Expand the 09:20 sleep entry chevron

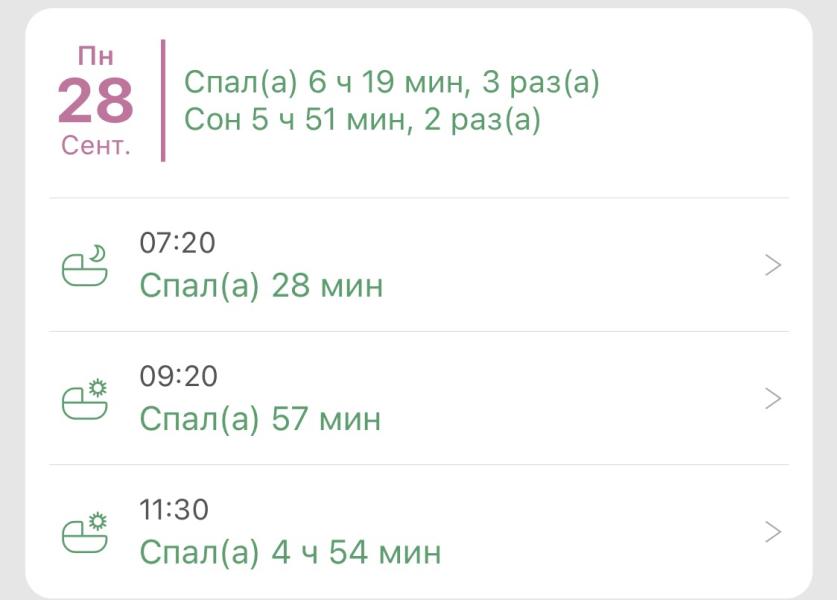(x=772, y=398)
